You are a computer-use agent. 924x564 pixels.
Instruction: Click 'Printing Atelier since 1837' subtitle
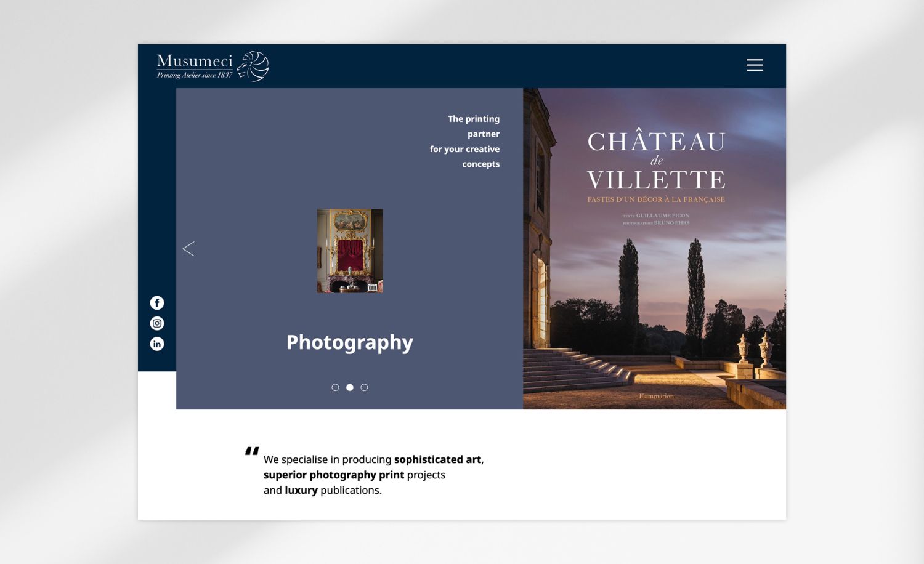[x=195, y=75]
